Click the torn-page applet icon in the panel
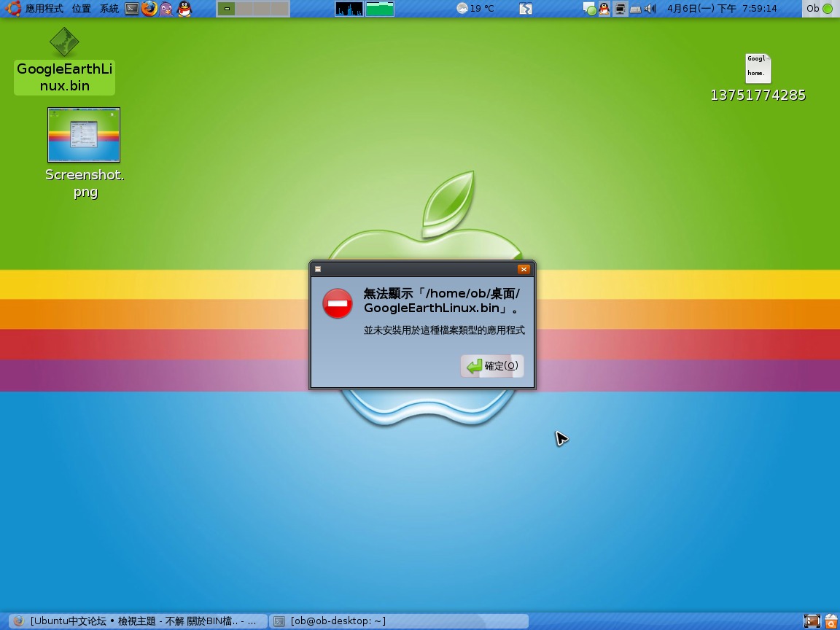Screen dimensions: 840x630 point(526,9)
